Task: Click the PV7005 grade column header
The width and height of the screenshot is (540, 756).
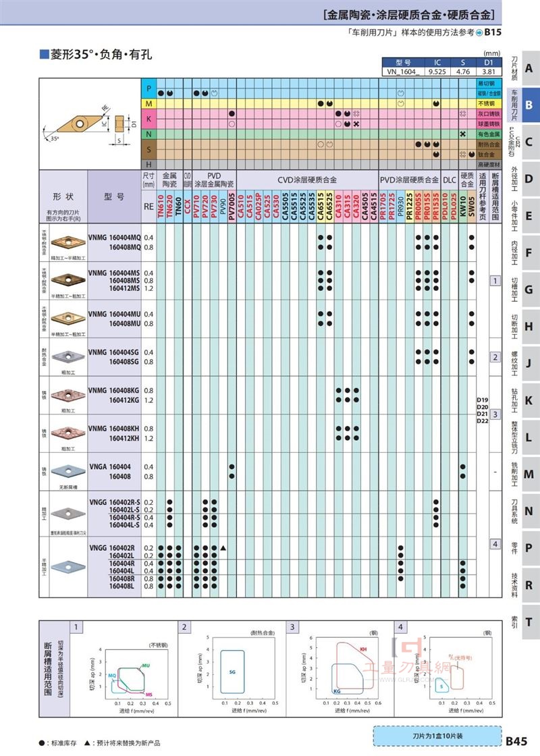Action: 232,207
